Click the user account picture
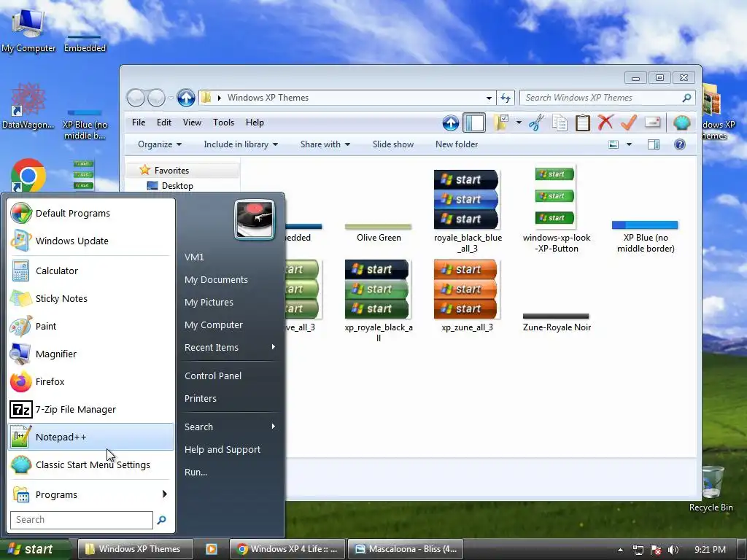This screenshot has width=747, height=560. coord(255,219)
